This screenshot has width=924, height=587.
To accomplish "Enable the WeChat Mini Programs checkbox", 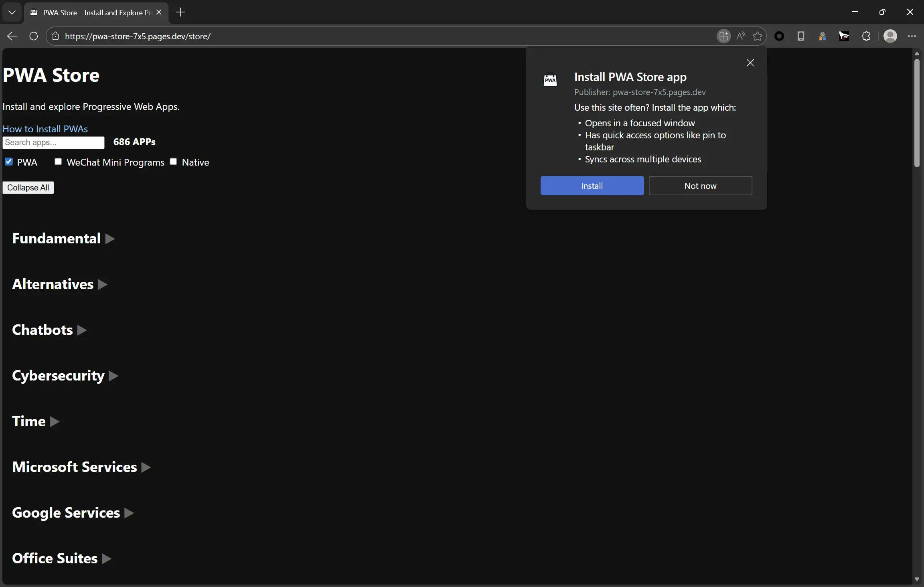I will click(x=58, y=162).
